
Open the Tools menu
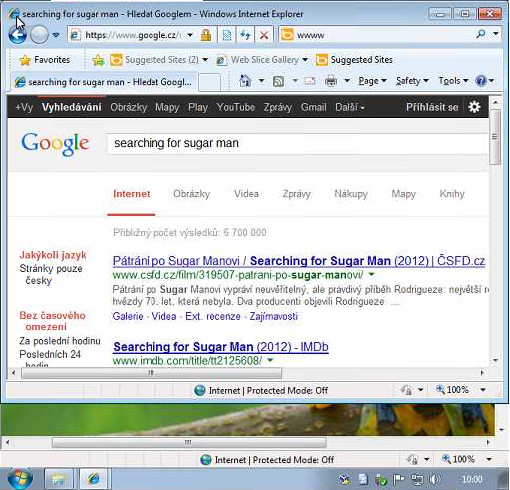pos(453,81)
